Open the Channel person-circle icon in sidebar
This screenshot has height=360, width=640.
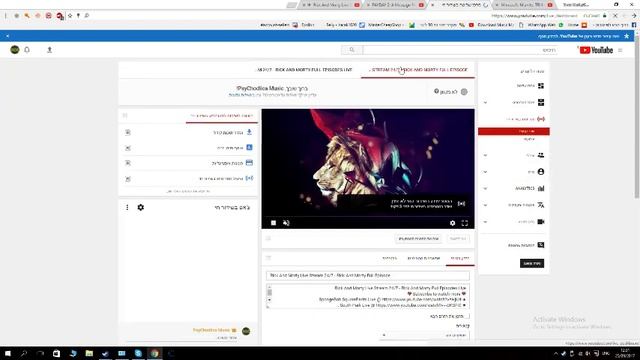pyautogui.click(x=541, y=172)
